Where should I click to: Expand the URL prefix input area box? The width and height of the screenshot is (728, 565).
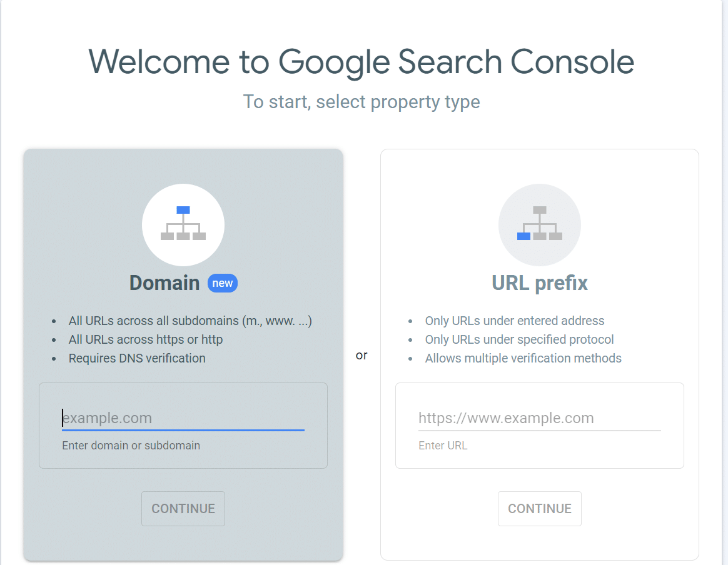[x=539, y=426]
